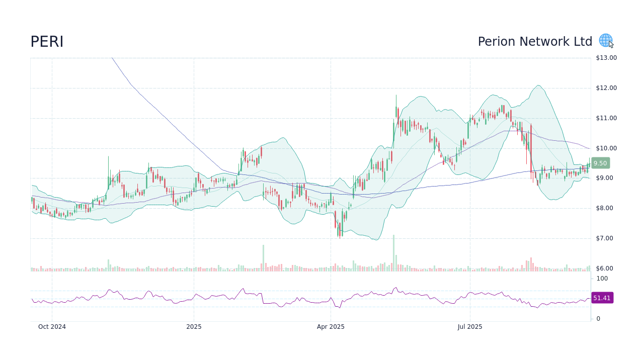Select the 2025 date axis label
This screenshot has height=362, width=644.
pos(194,326)
